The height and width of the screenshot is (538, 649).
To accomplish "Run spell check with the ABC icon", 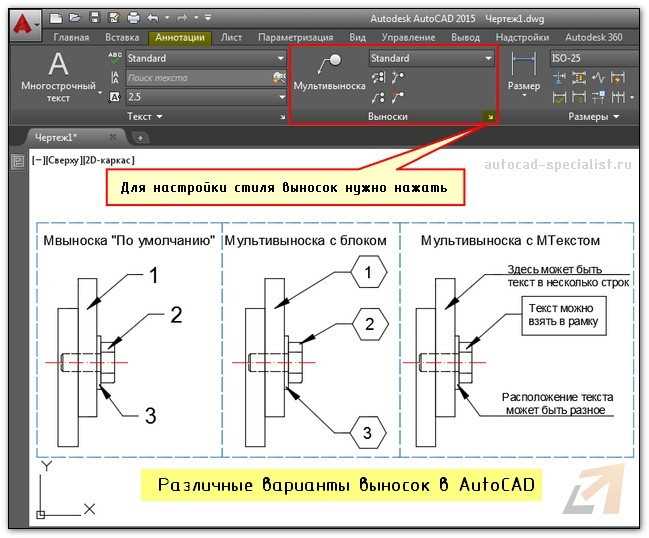I will click(115, 58).
